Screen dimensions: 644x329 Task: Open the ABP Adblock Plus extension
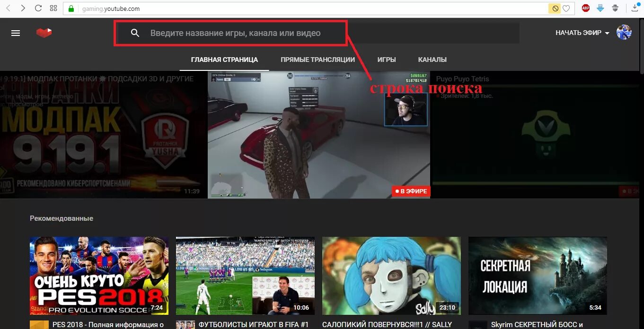[586, 8]
